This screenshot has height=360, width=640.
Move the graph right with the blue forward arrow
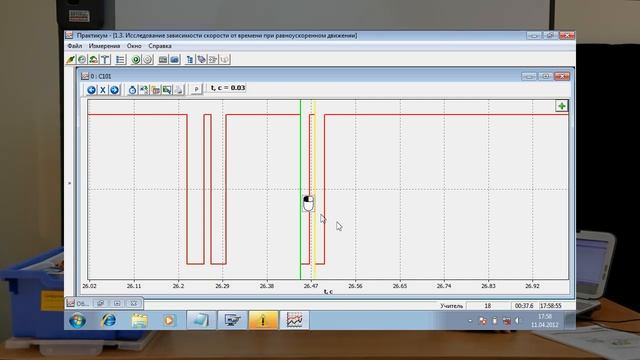pos(115,90)
